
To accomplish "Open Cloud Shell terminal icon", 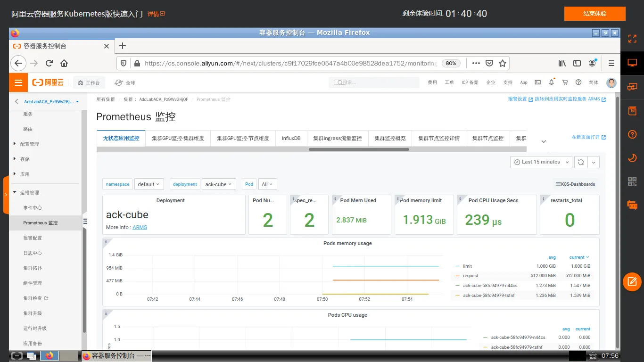I will point(537,82).
